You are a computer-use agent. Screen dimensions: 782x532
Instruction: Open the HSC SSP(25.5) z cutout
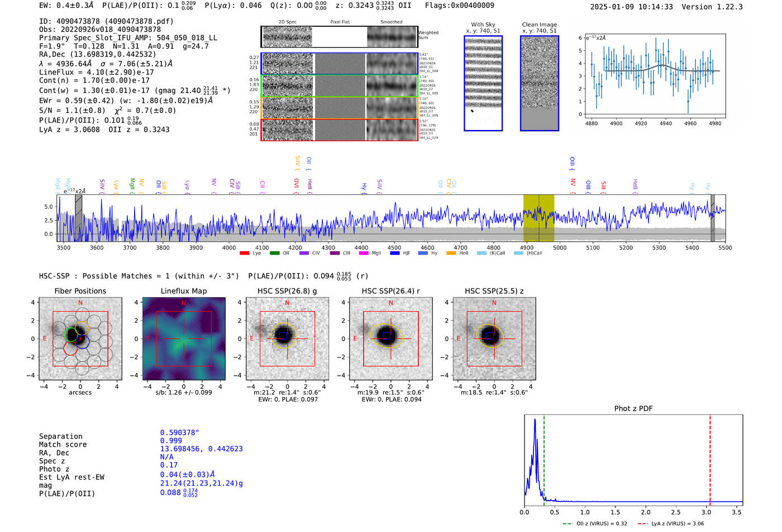(x=494, y=339)
